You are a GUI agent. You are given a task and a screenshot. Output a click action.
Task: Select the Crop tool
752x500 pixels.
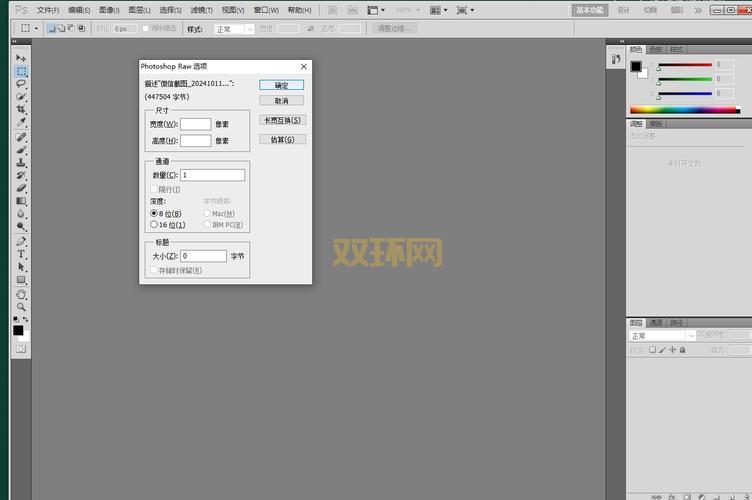pos(21,109)
